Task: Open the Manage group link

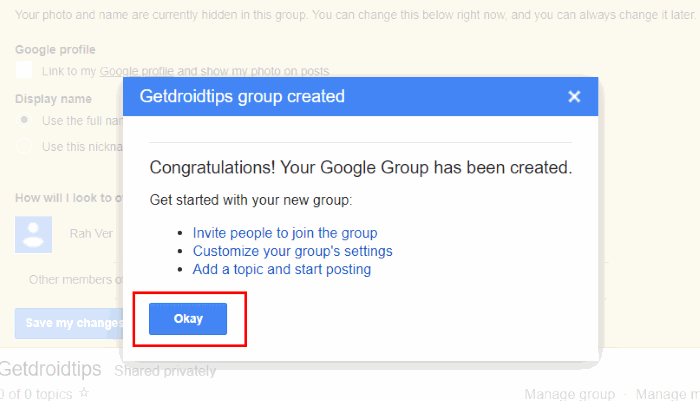Action: coord(569,394)
